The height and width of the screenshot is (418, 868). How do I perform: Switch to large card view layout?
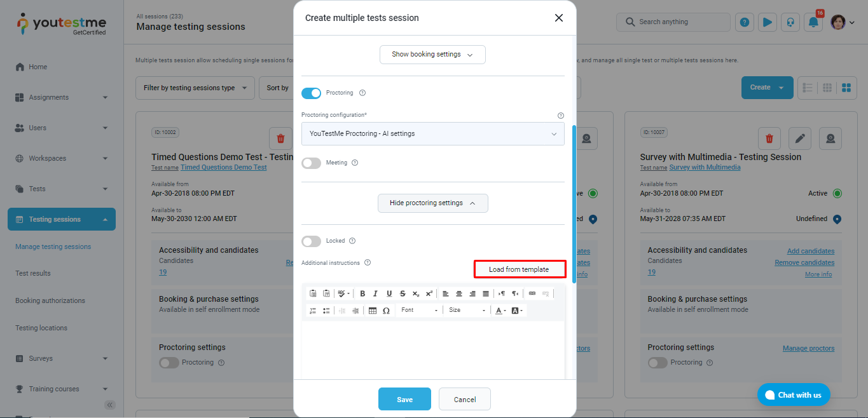[846, 88]
